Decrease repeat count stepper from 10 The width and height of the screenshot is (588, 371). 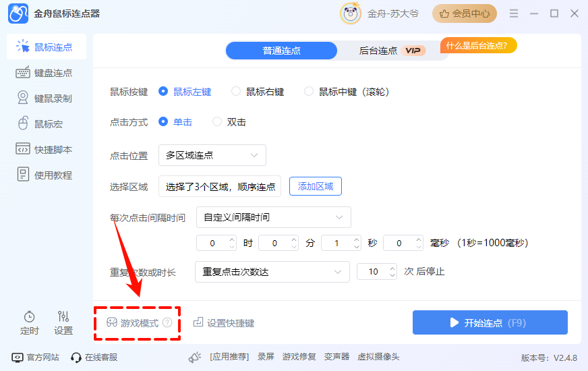click(392, 275)
